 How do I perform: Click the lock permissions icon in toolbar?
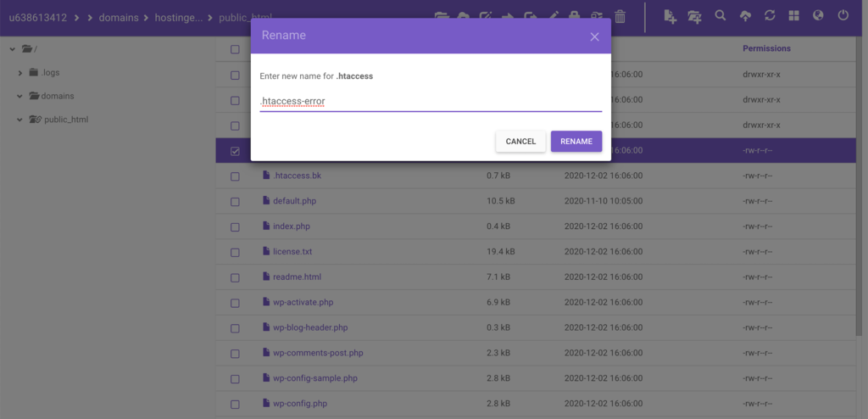pyautogui.click(x=575, y=17)
